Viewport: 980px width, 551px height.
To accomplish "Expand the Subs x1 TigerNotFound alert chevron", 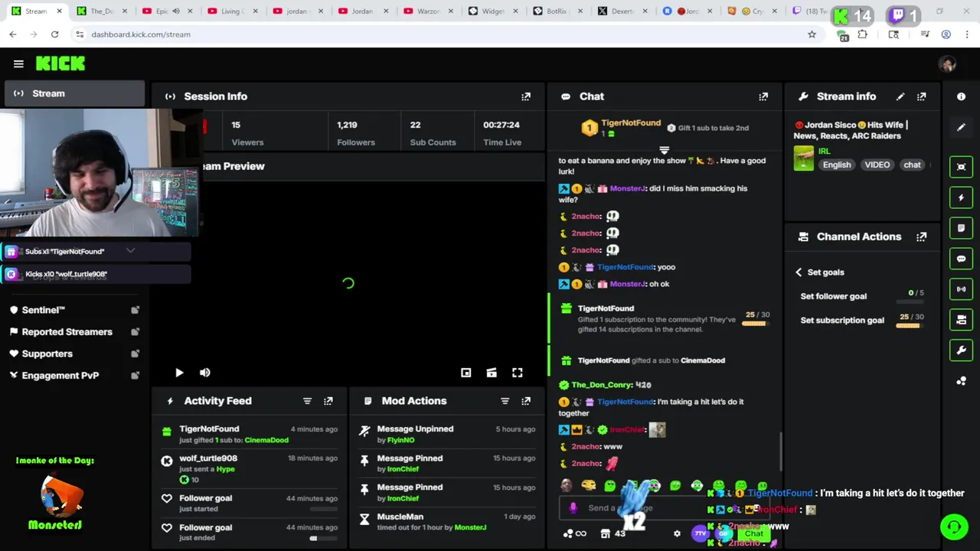I will coord(130,250).
